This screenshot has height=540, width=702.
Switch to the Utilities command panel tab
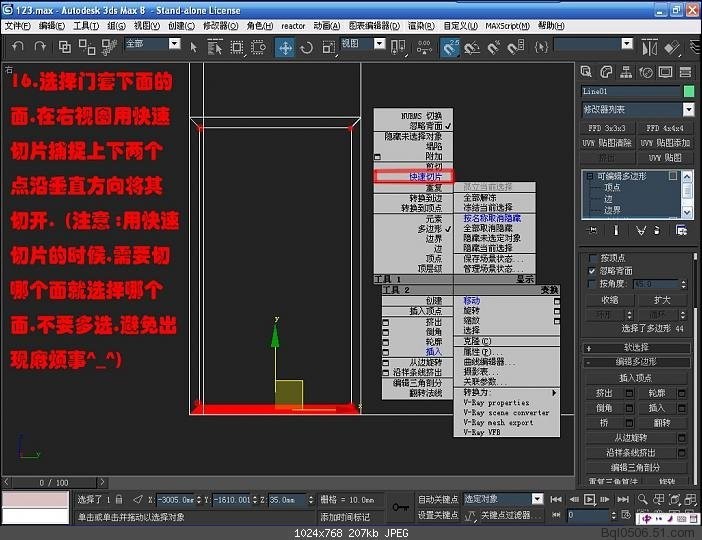click(685, 72)
